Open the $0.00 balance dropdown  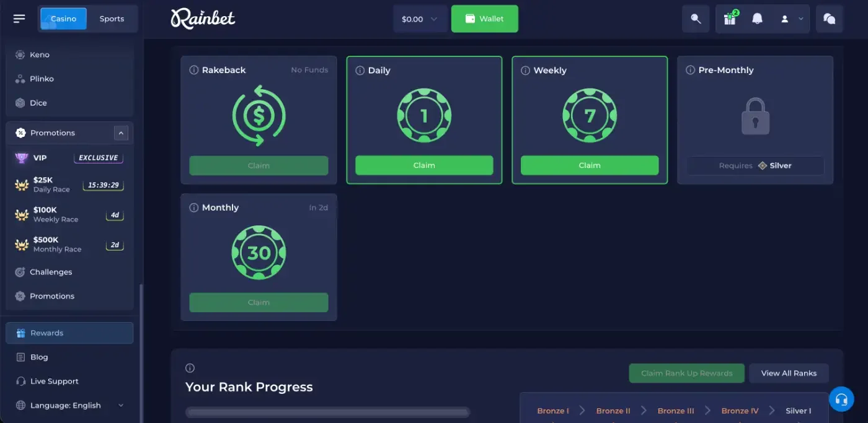click(420, 19)
